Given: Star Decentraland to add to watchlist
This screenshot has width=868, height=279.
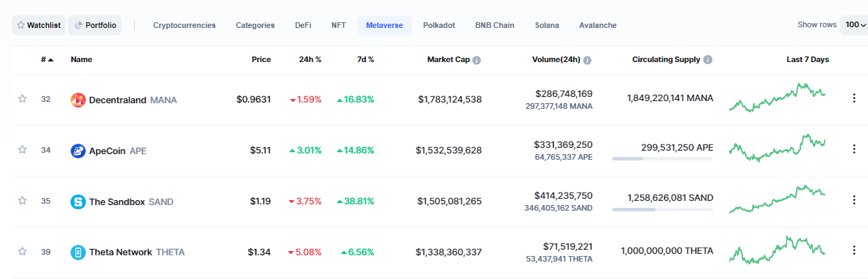Looking at the screenshot, I should click(x=22, y=99).
